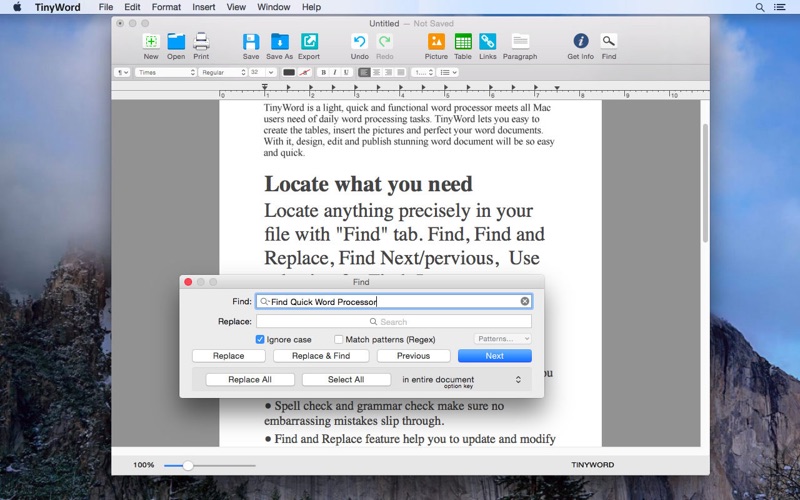Click the Next button
800x500 pixels.
tap(494, 356)
